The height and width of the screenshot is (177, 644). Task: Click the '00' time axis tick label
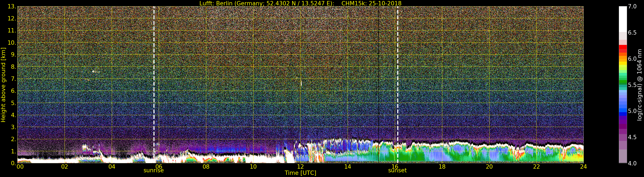pos(20,166)
